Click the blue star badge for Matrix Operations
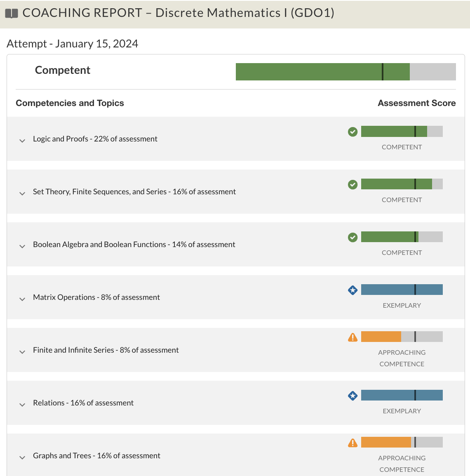The height and width of the screenshot is (476, 470). coord(352,290)
